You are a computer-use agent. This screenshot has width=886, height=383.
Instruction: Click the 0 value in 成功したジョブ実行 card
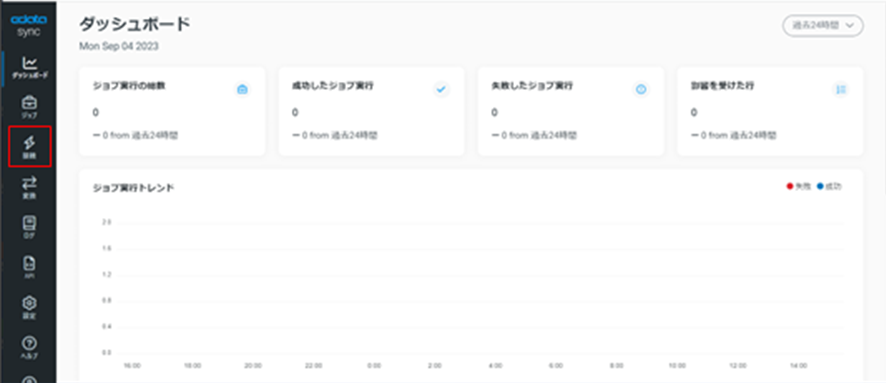click(295, 112)
